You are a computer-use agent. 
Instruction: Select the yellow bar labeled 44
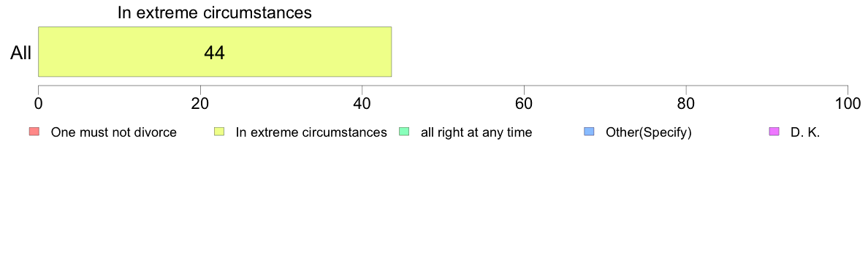(x=215, y=51)
